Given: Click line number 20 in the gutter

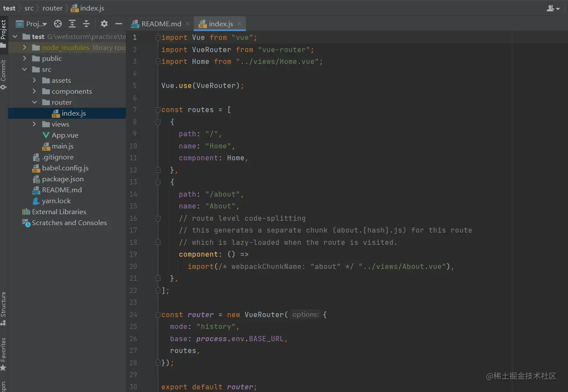Looking at the screenshot, I should pyautogui.click(x=133, y=266).
